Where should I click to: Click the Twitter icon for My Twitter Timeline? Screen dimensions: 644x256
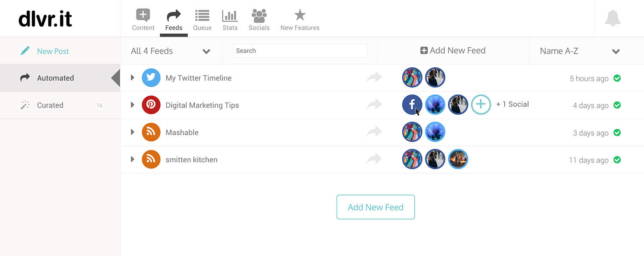[151, 78]
